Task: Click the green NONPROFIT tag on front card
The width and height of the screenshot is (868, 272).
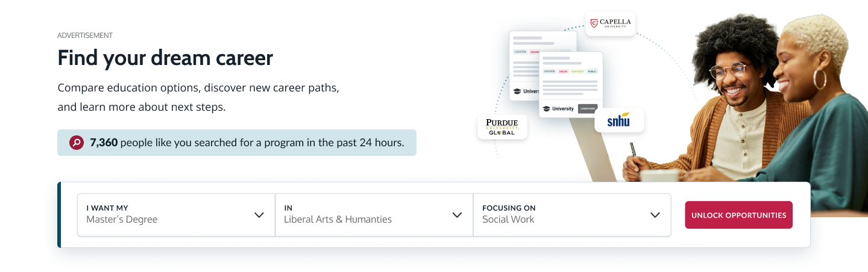Action: pyautogui.click(x=577, y=72)
